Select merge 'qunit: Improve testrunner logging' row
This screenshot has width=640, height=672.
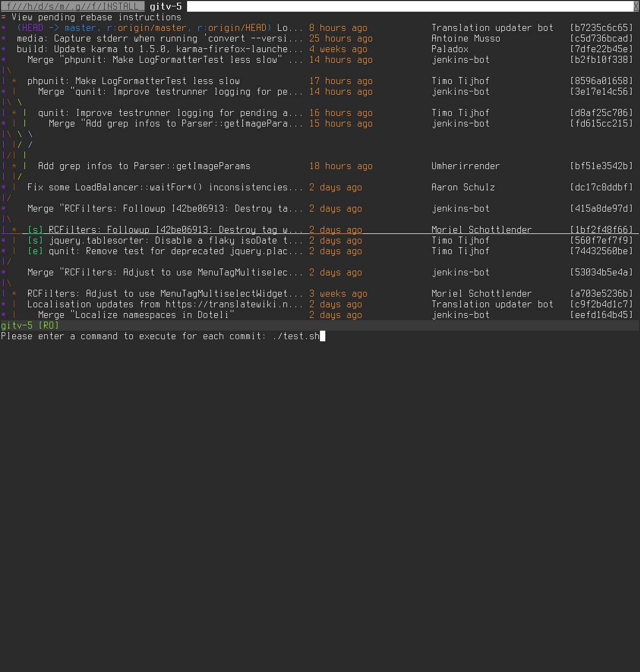tap(320, 91)
